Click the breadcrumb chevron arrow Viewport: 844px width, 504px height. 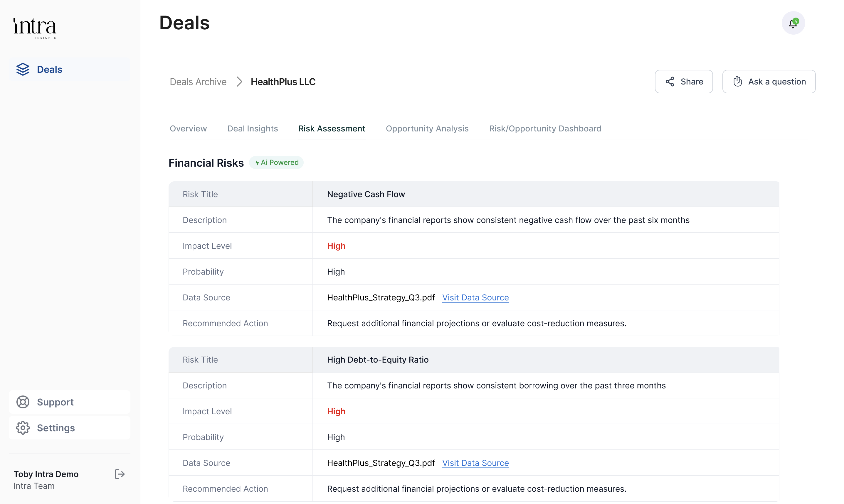click(x=239, y=82)
